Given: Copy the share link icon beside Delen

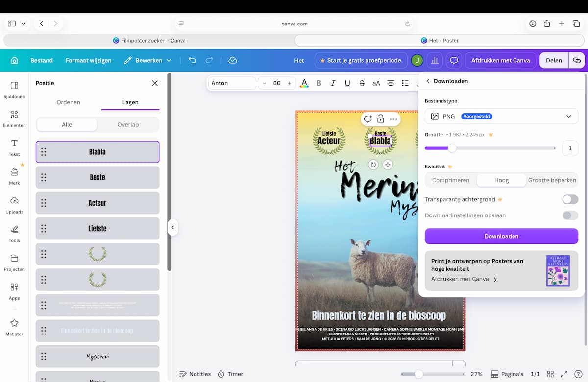Looking at the screenshot, I should [x=576, y=60].
